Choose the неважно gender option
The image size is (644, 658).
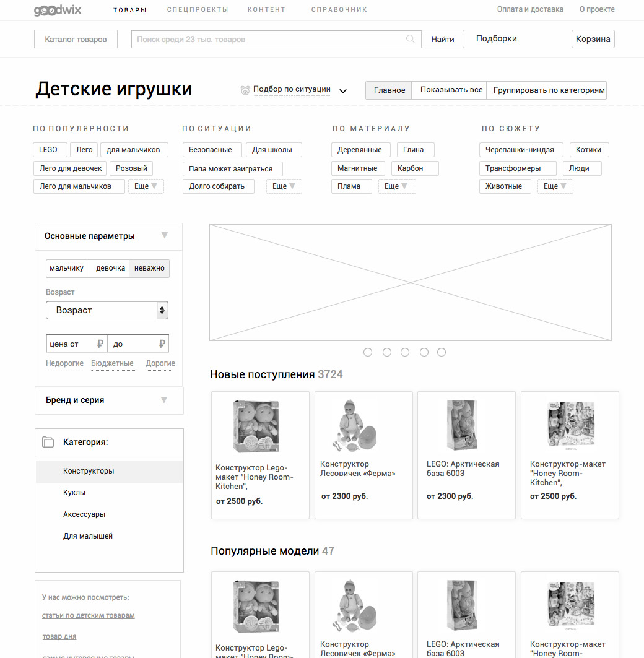pyautogui.click(x=149, y=268)
